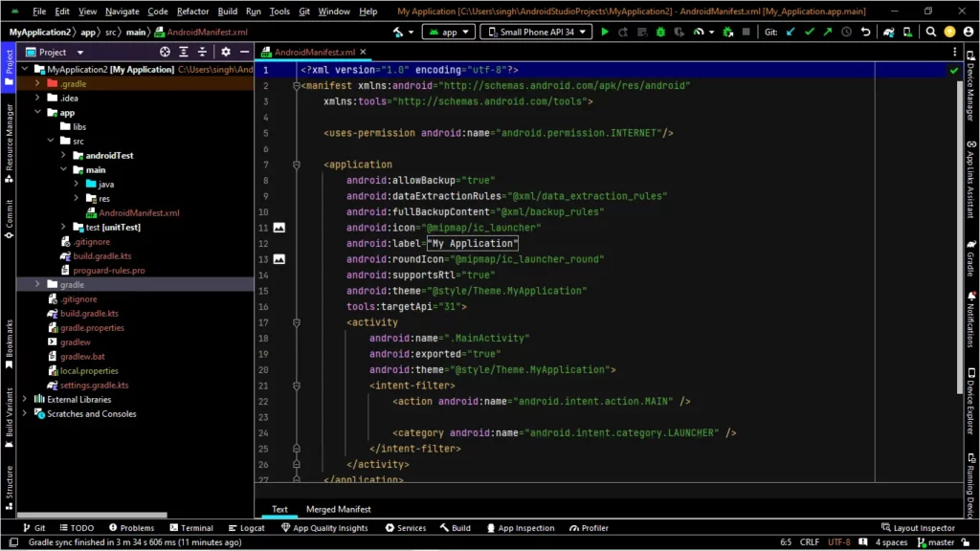Click the yellow updates indicator icon

click(950, 32)
